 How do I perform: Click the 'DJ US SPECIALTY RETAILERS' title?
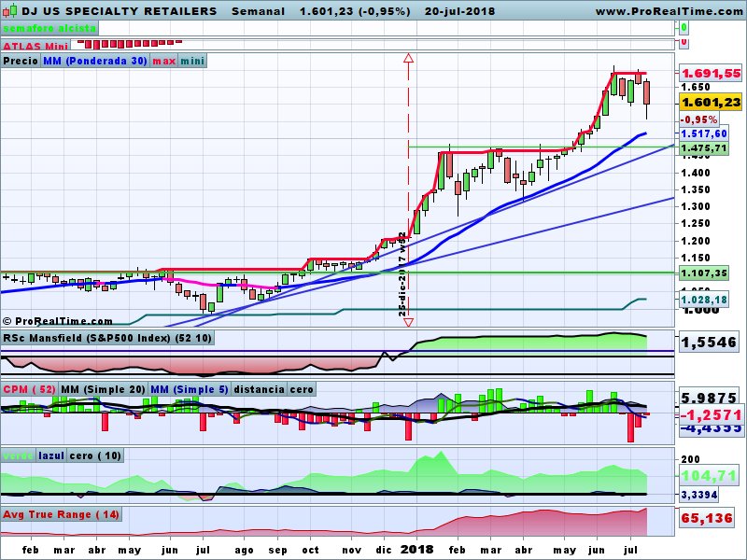click(120, 11)
